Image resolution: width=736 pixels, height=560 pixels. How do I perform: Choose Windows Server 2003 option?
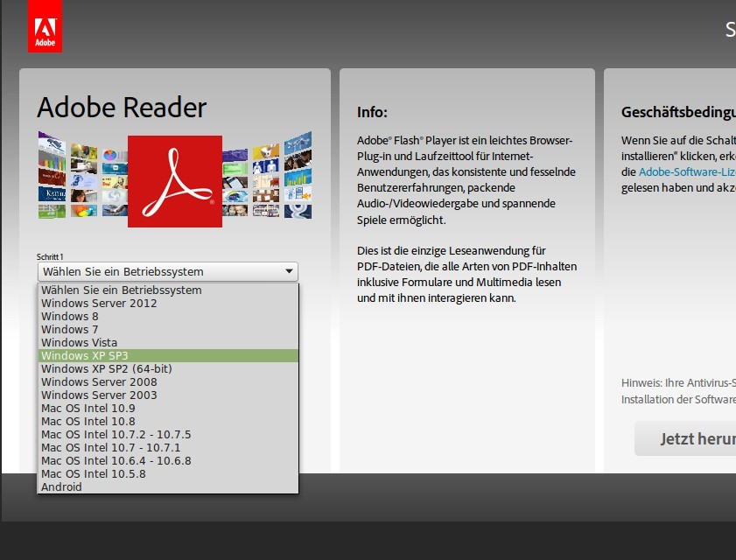pos(99,395)
